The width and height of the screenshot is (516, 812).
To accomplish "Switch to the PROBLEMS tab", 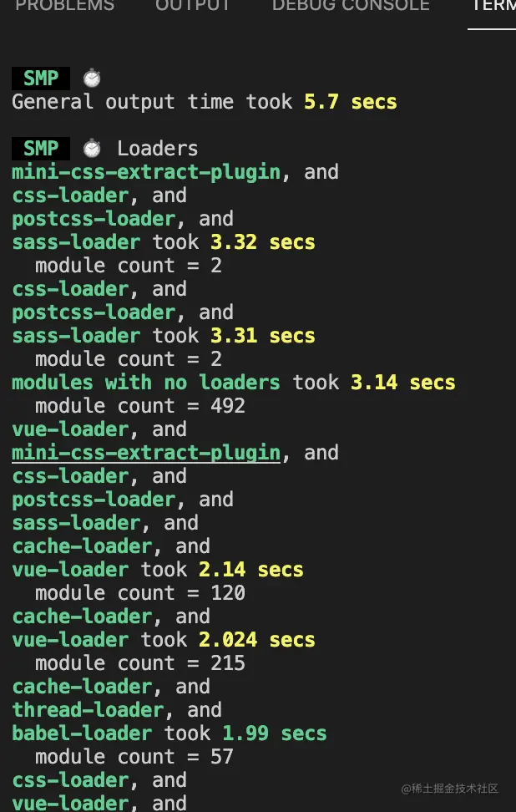I will [x=64, y=7].
